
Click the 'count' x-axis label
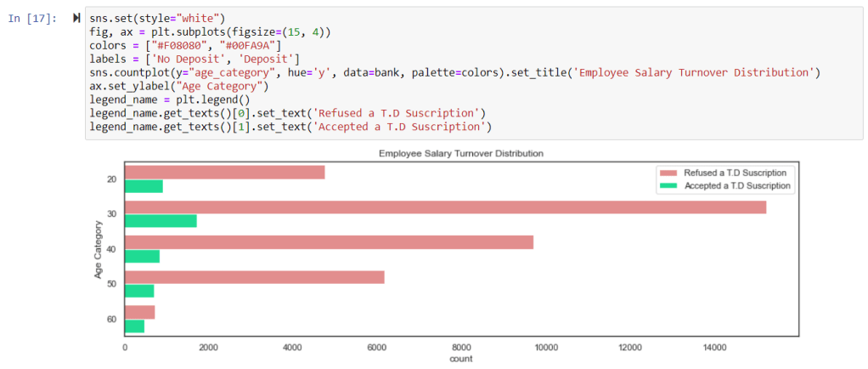point(461,359)
